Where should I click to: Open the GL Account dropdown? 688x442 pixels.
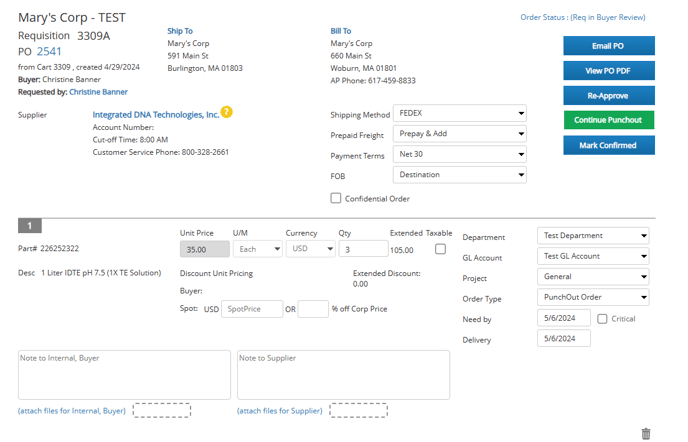[593, 256]
